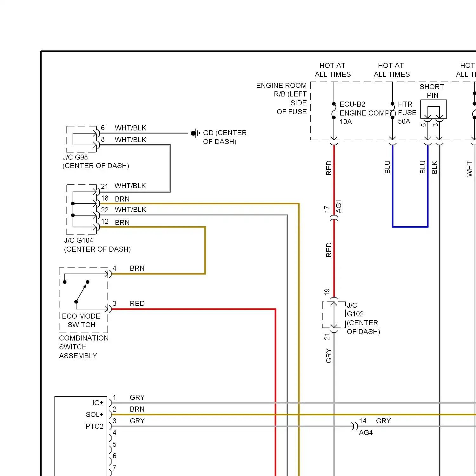Click the BRN label at SOL+ pin 2
The height and width of the screenshot is (476, 476).
point(137,409)
